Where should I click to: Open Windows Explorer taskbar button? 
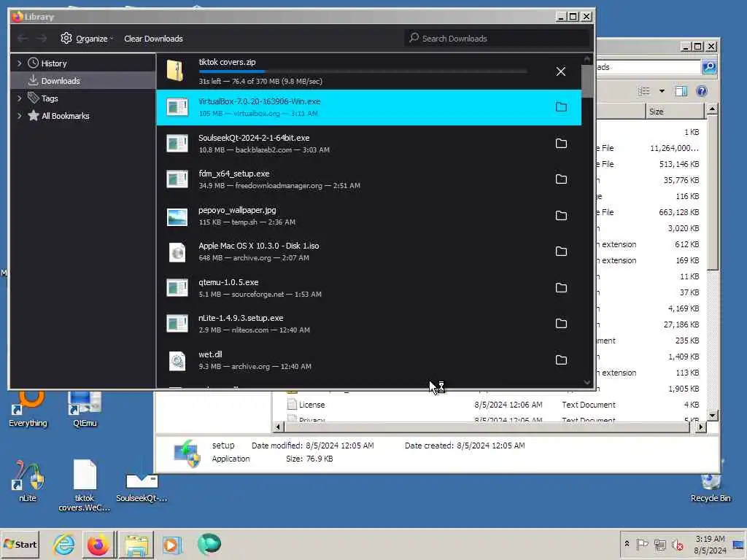136,545
